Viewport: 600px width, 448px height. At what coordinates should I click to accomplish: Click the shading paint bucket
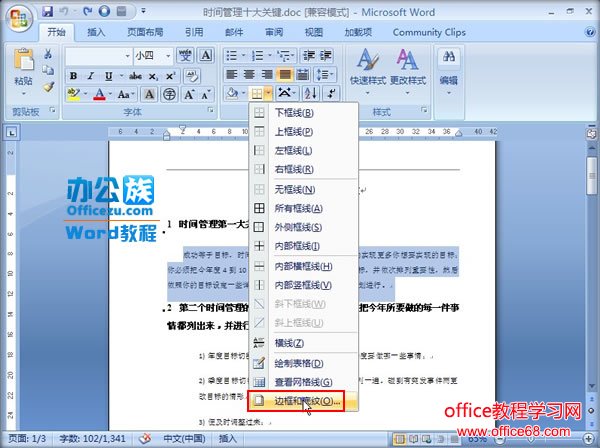pyautogui.click(x=232, y=93)
